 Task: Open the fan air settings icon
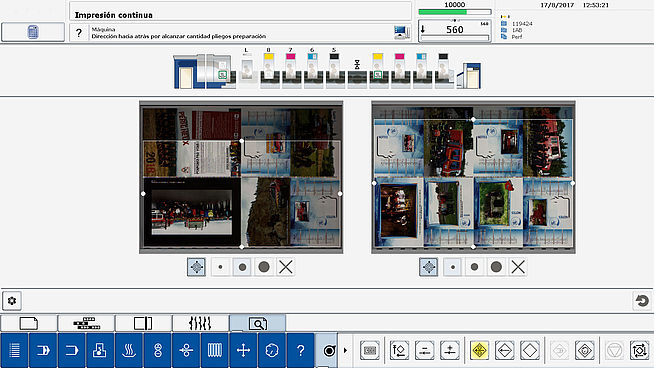pos(186,350)
